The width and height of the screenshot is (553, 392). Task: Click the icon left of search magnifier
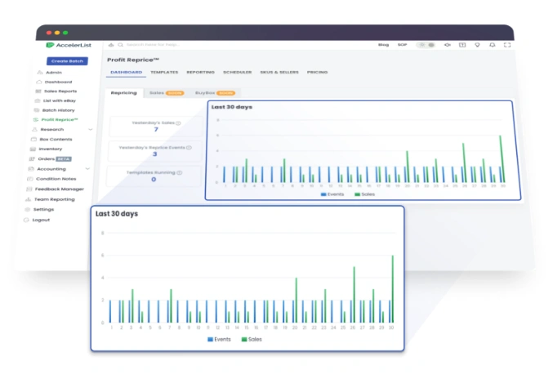(x=111, y=45)
